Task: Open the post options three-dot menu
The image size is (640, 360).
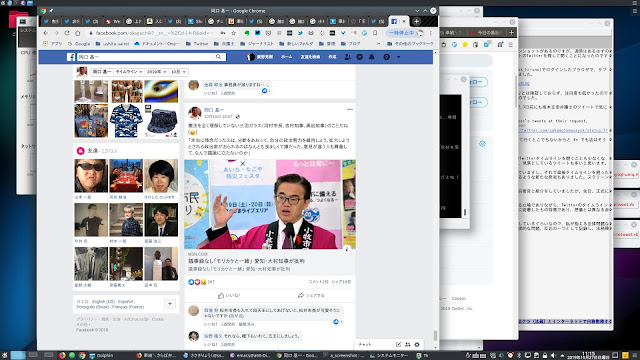Action: (350, 109)
